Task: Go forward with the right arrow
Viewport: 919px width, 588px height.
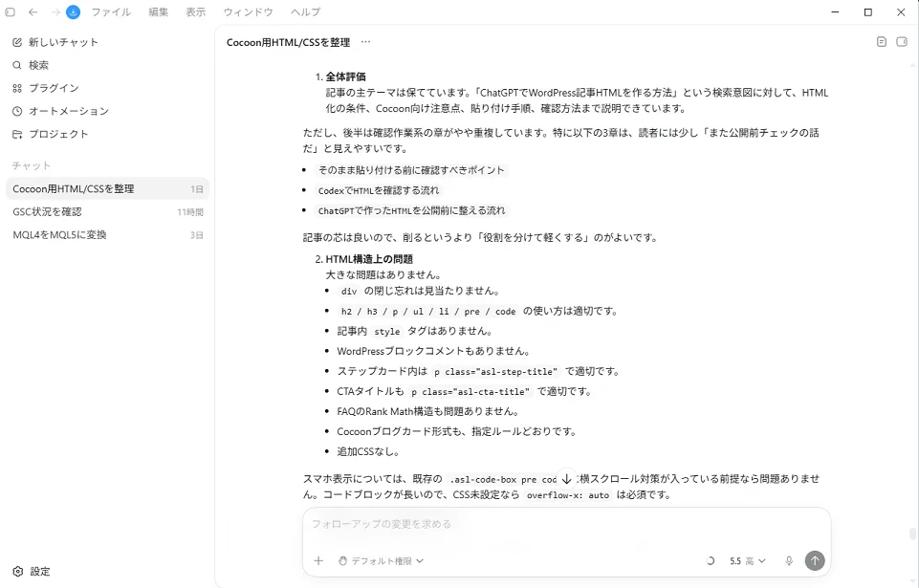Action: (x=55, y=11)
